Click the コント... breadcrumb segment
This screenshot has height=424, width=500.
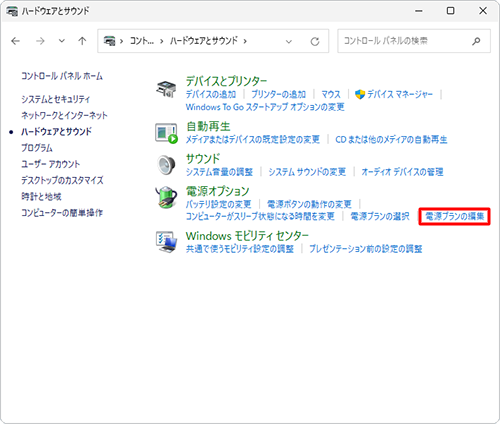click(x=142, y=41)
